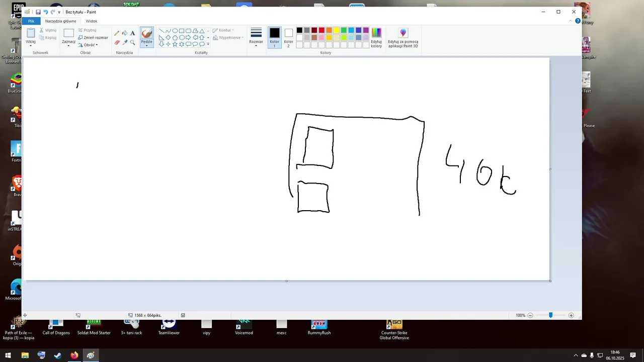The image size is (644, 362).
Task: Open Firefox from the taskbar
Action: [74, 355]
